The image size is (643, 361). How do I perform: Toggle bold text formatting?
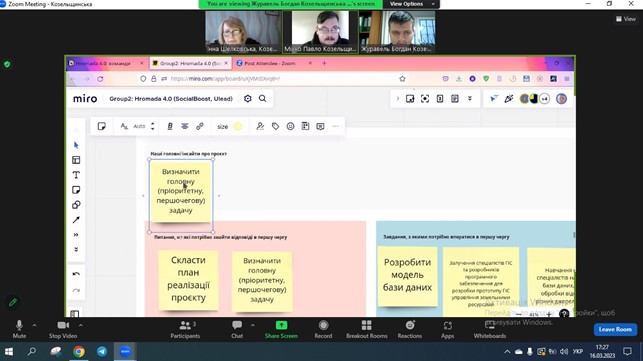[x=170, y=126]
